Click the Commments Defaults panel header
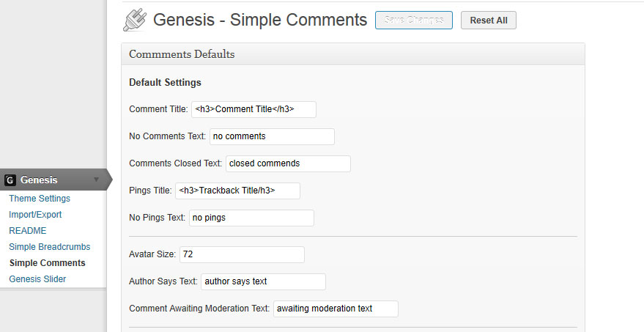This screenshot has width=644, height=332. pos(352,54)
